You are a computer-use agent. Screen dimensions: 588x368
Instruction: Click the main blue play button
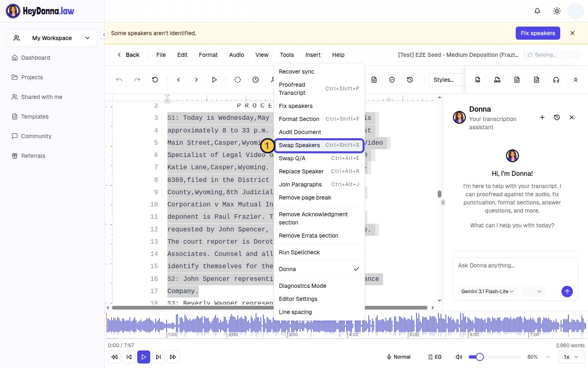pos(144,357)
